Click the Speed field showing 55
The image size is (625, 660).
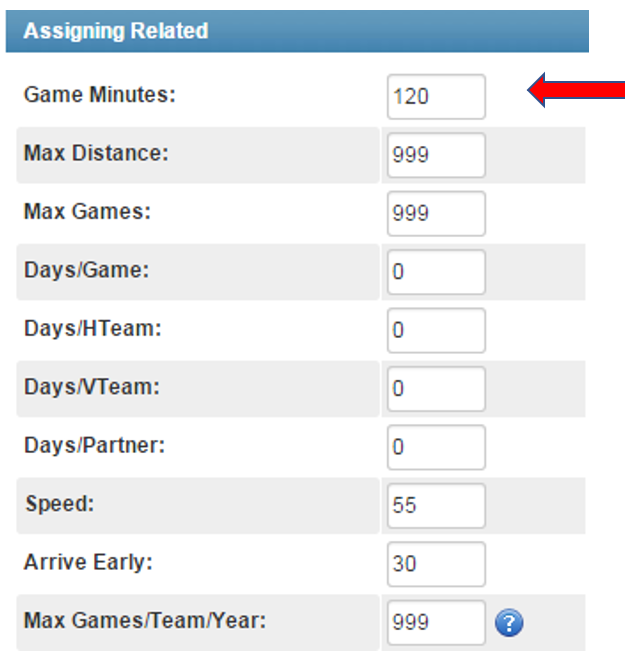(x=436, y=506)
